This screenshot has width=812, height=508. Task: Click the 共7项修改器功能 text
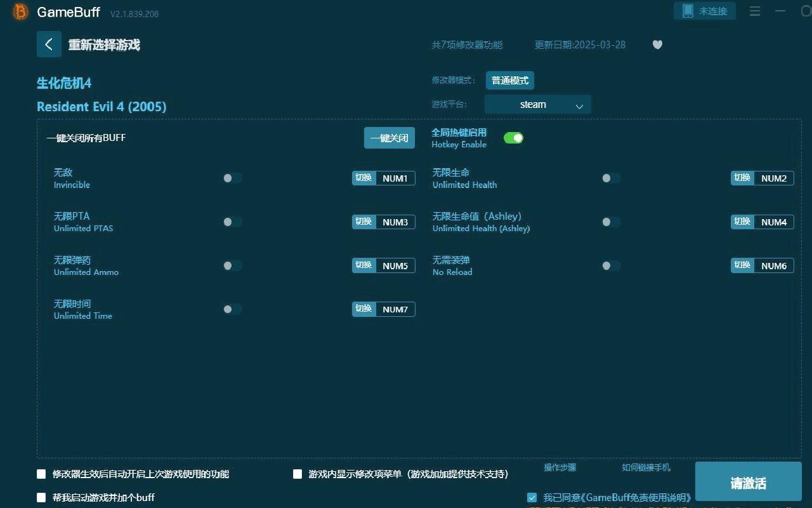pos(467,44)
